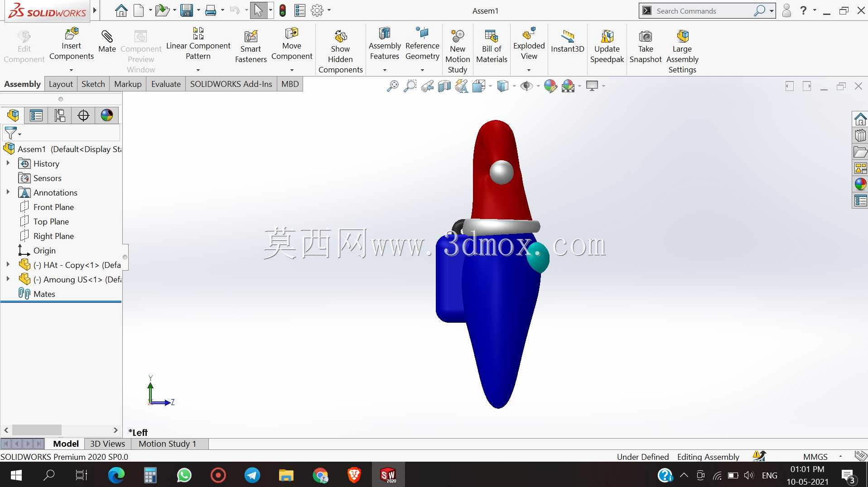Image resolution: width=868 pixels, height=487 pixels.
Task: Click the Exploded View icon
Action: click(x=529, y=33)
